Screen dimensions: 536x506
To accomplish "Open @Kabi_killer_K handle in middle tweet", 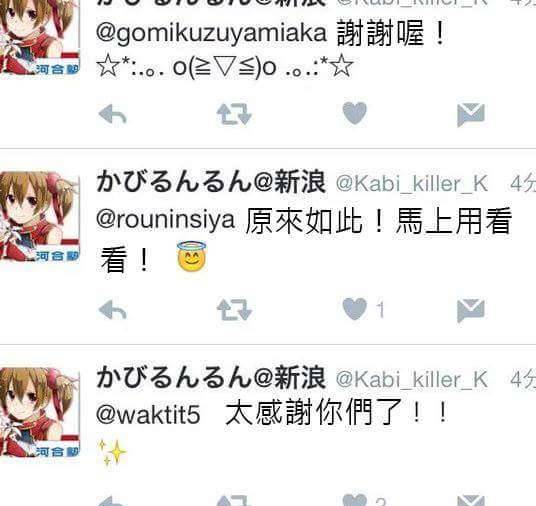I will (x=412, y=184).
